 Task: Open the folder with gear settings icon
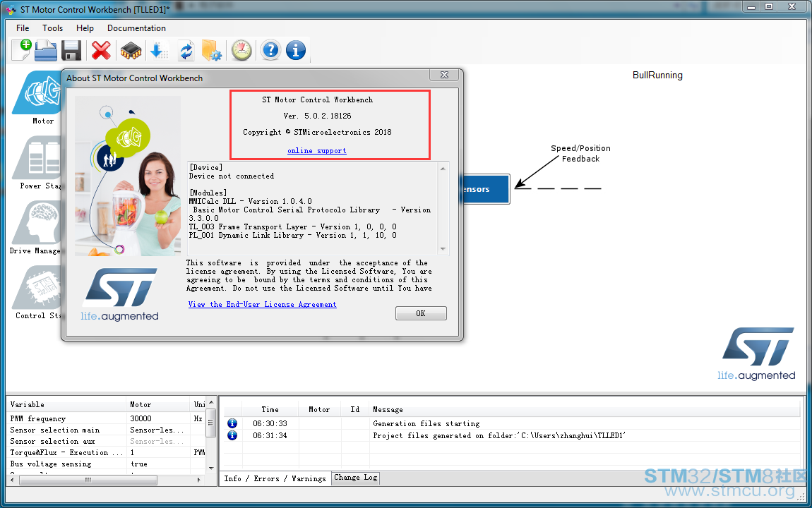[212, 50]
